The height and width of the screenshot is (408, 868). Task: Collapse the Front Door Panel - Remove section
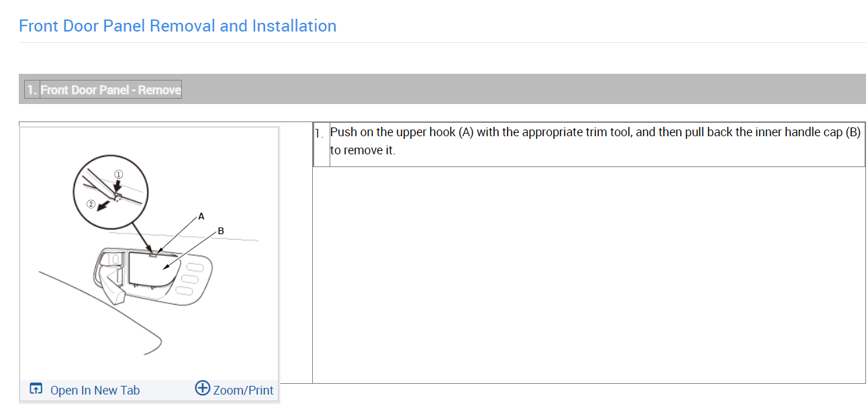[111, 90]
